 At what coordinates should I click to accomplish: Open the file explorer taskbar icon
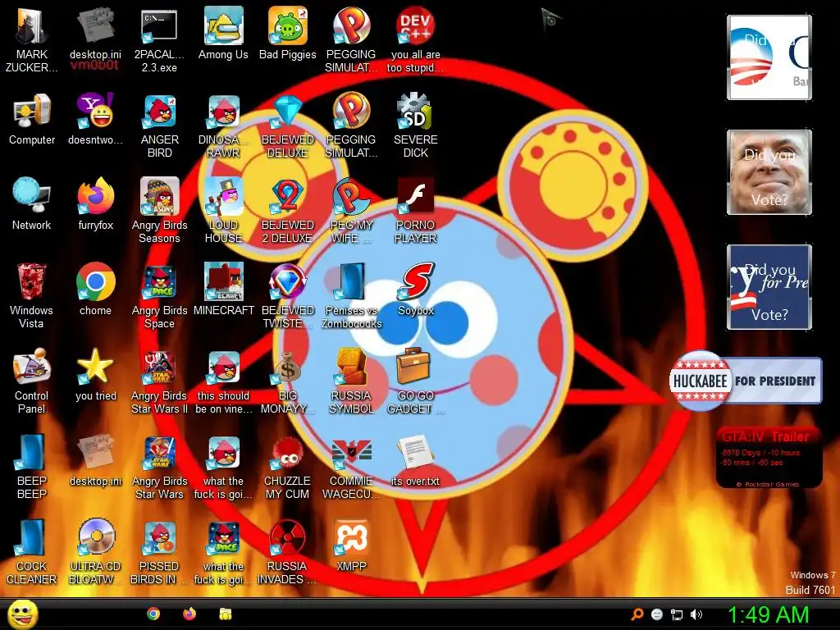(226, 614)
